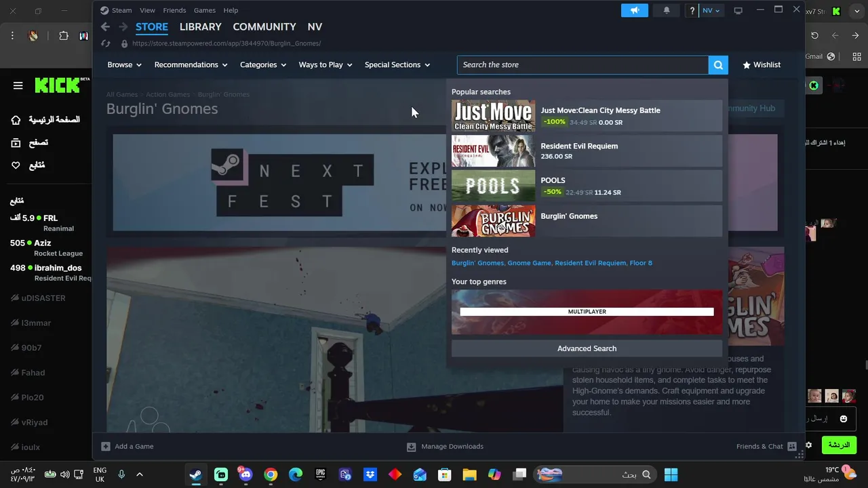Expand the Categories dropdown
Viewport: 868px width, 488px height.
(x=263, y=65)
